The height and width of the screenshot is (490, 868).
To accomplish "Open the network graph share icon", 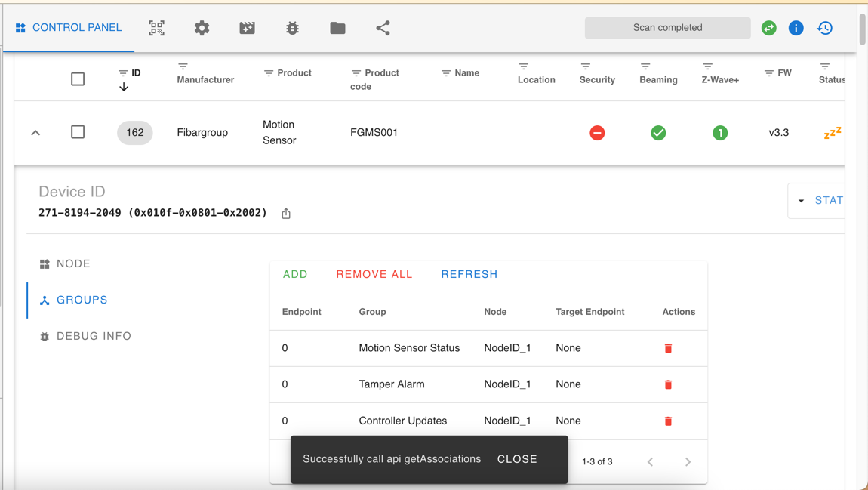I will pyautogui.click(x=383, y=27).
